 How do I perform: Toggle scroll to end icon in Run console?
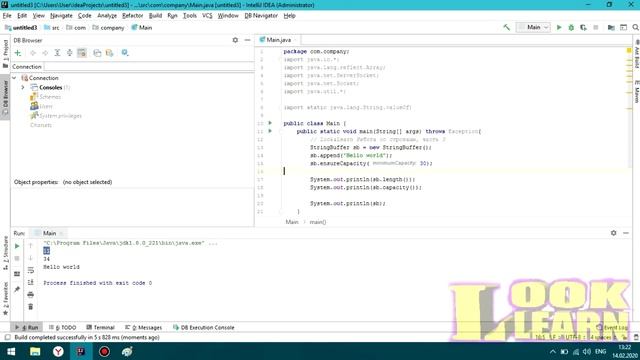pos(31,282)
